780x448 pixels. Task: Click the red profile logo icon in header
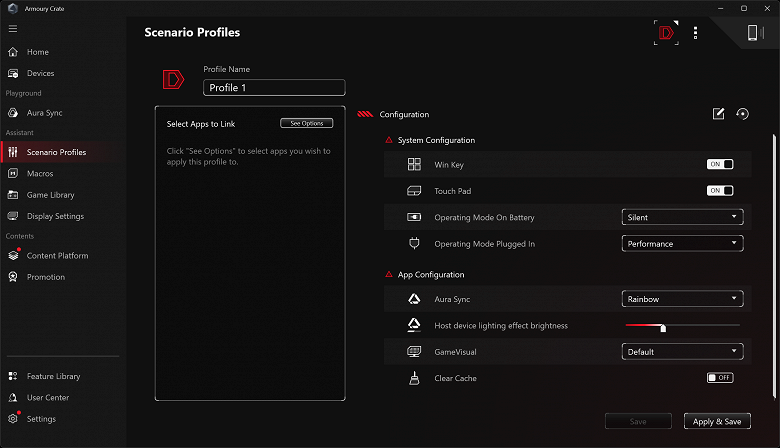coord(665,33)
